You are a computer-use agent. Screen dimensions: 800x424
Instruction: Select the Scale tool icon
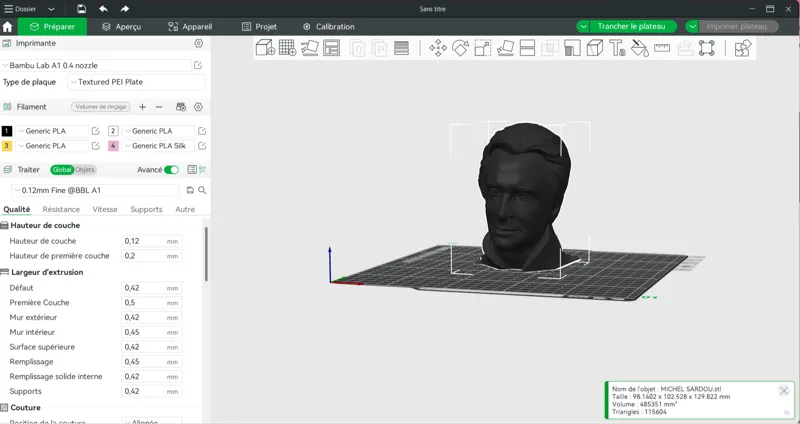click(x=483, y=48)
